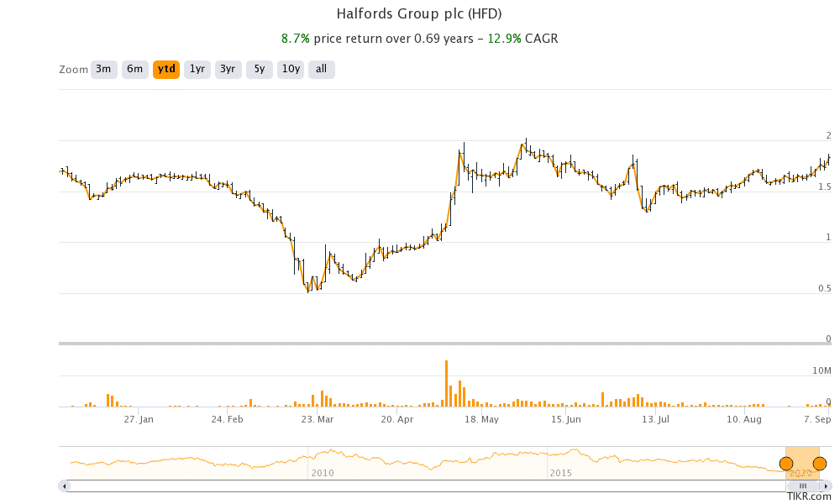
Task: Show all price history
Action: click(322, 69)
